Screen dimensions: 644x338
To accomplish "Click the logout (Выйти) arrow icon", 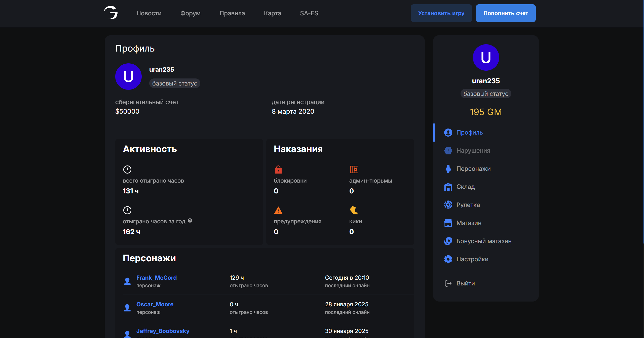I will (x=448, y=283).
